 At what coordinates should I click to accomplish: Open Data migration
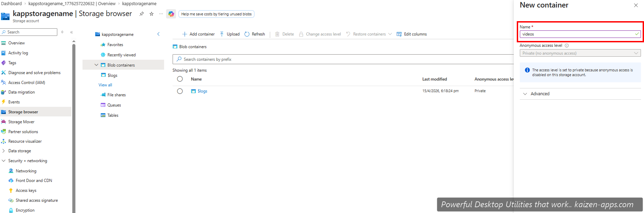coord(21,92)
